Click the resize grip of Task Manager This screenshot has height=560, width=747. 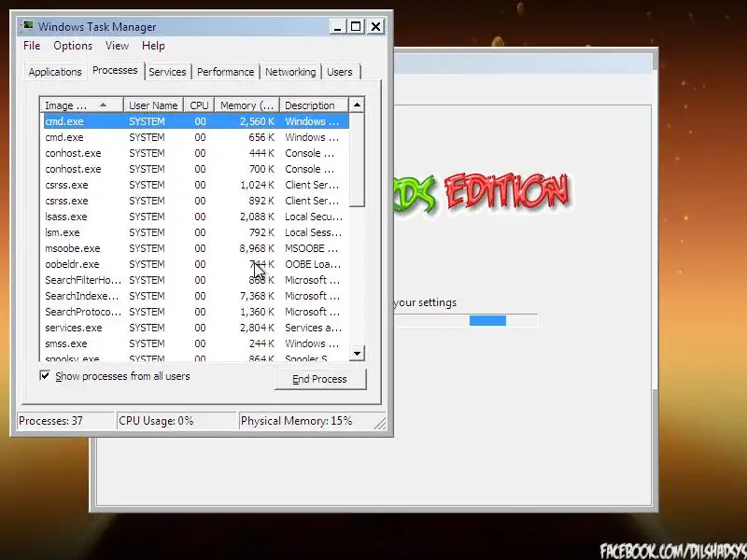(380, 424)
